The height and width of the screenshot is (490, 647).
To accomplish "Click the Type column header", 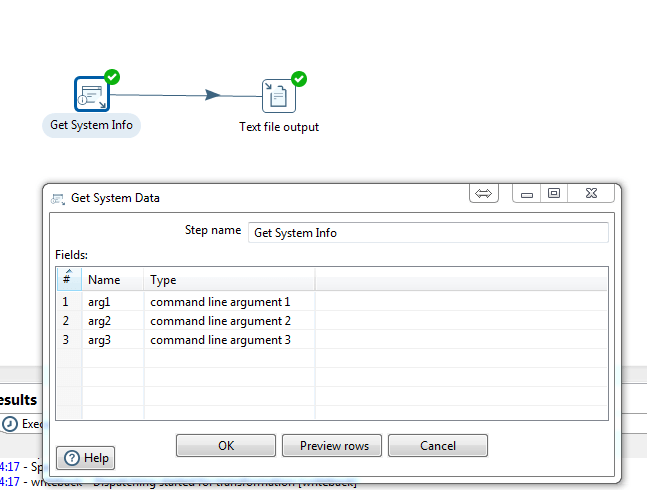I will 163,280.
